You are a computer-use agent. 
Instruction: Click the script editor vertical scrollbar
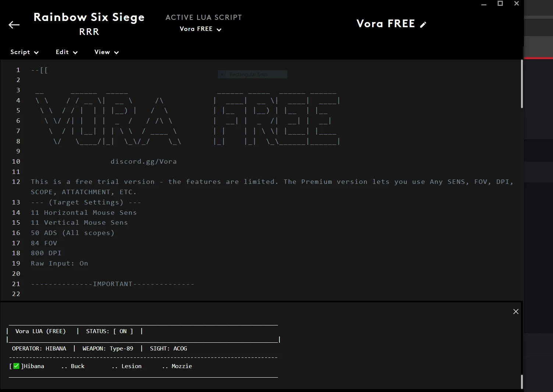click(x=522, y=84)
